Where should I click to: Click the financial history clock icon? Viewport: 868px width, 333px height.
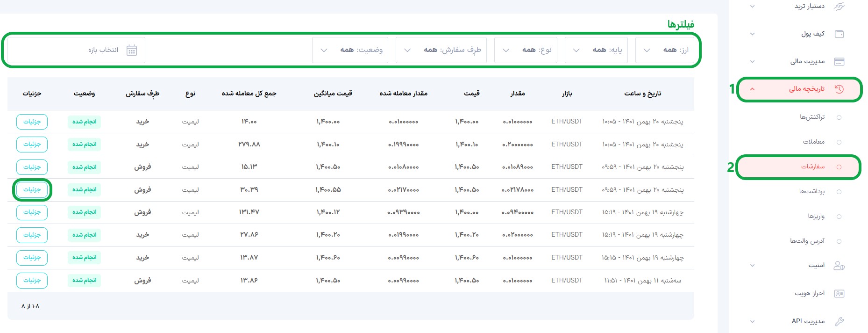click(x=839, y=89)
